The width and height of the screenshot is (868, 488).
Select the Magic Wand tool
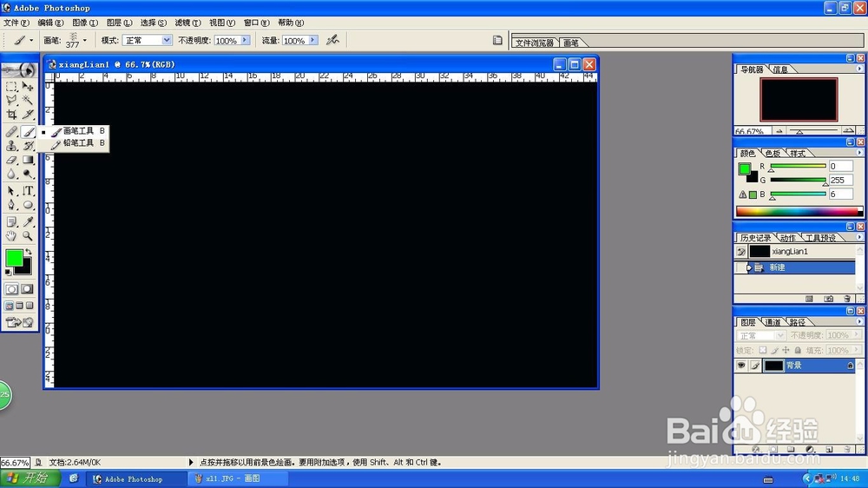pos(28,100)
